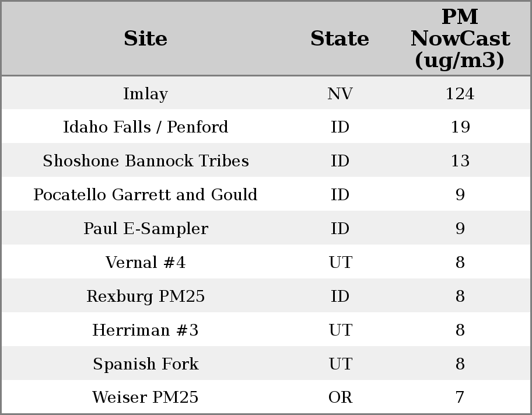Click the Herriman #3 site name
Image resolution: width=532 pixels, height=415 pixels.
click(x=145, y=330)
